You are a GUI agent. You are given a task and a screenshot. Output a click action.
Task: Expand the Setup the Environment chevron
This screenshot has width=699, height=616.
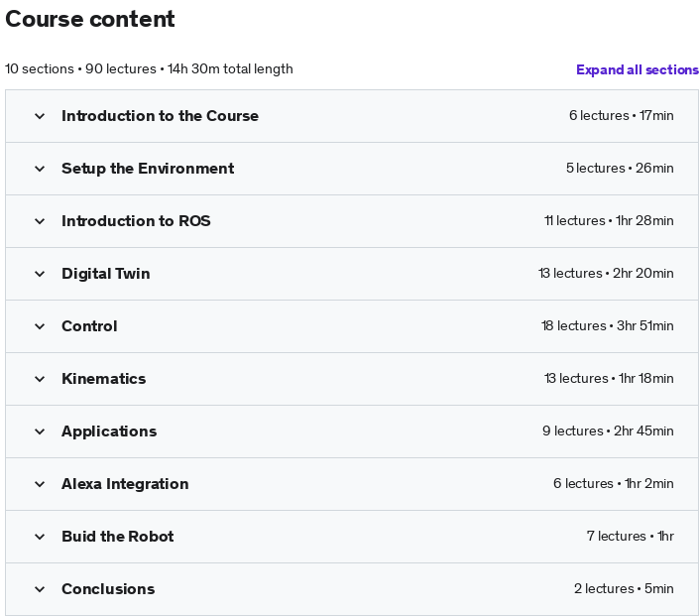pyautogui.click(x=40, y=169)
